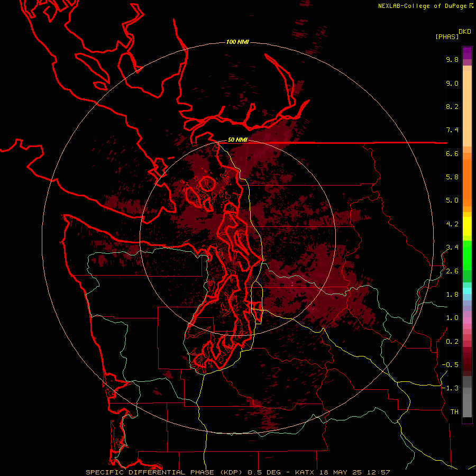Click the KATX station identifier
Viewport: 476px width, 476px height.
(x=305, y=472)
